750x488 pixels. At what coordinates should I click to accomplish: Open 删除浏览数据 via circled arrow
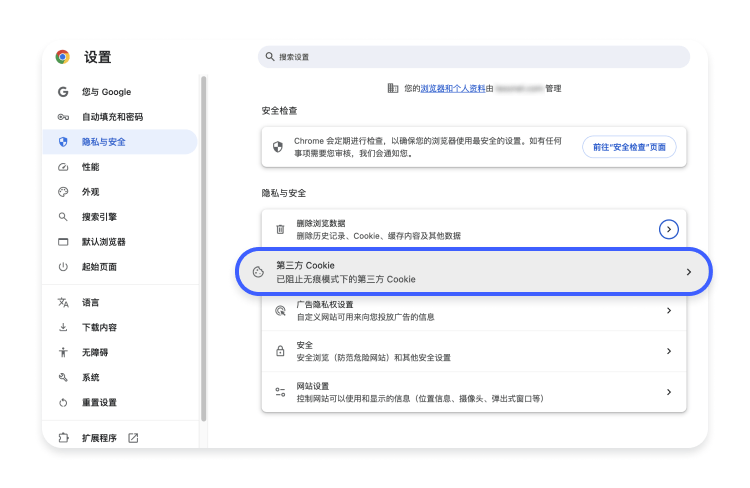[669, 229]
